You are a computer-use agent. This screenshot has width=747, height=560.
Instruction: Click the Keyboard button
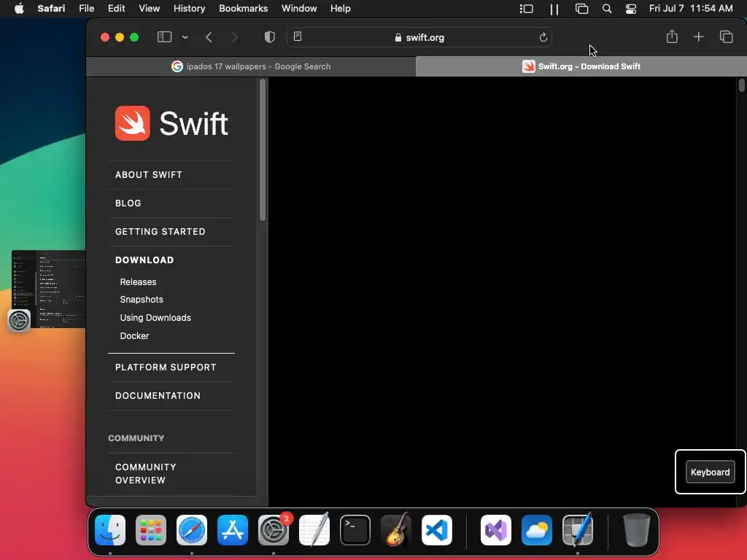pyautogui.click(x=710, y=472)
